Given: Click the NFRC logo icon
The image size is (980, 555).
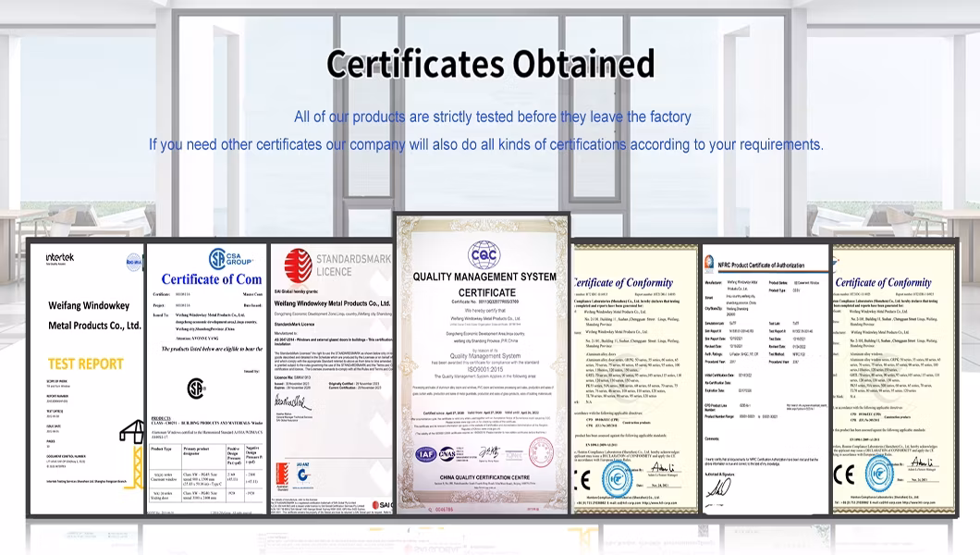Looking at the screenshot, I should tap(709, 264).
